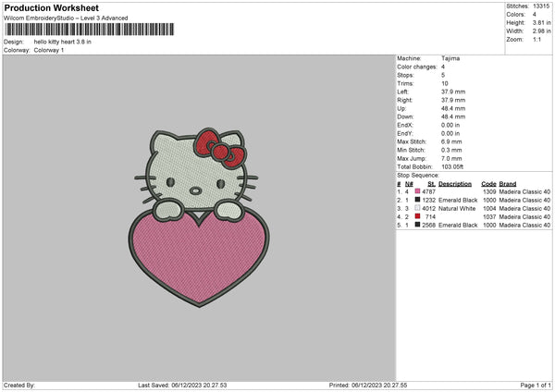Click the 'Printed: 06/12/2023 20:27:55' footer text

[368, 386]
